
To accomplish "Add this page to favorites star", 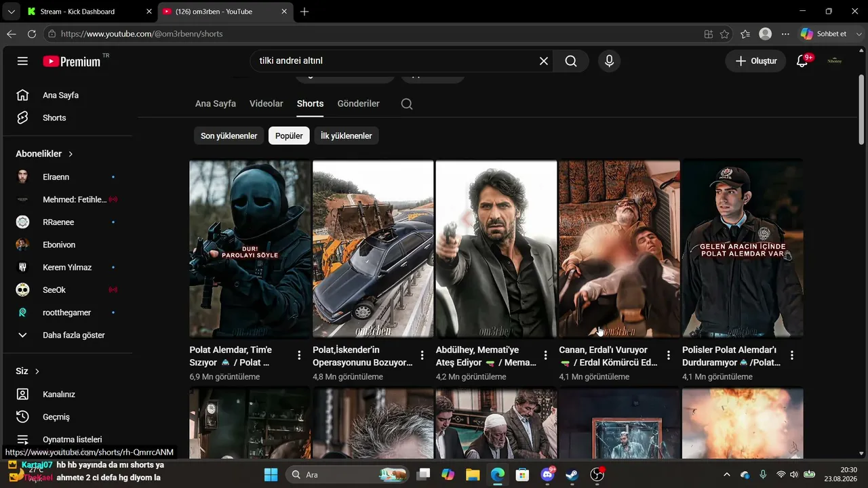I will (x=725, y=34).
